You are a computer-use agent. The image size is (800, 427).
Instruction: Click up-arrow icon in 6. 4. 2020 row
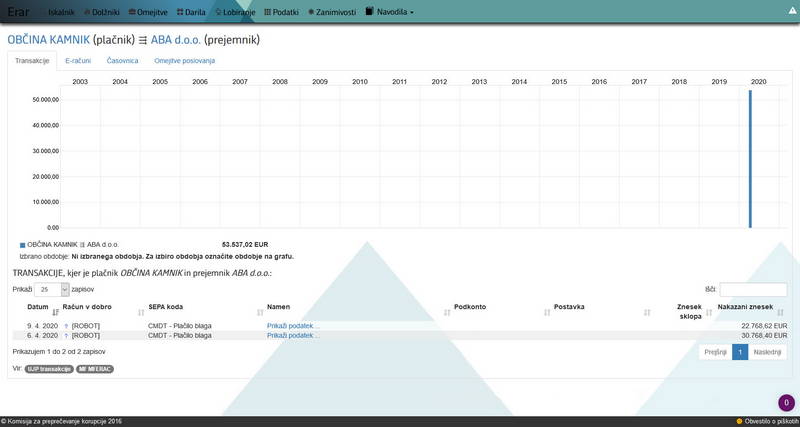[x=66, y=336]
